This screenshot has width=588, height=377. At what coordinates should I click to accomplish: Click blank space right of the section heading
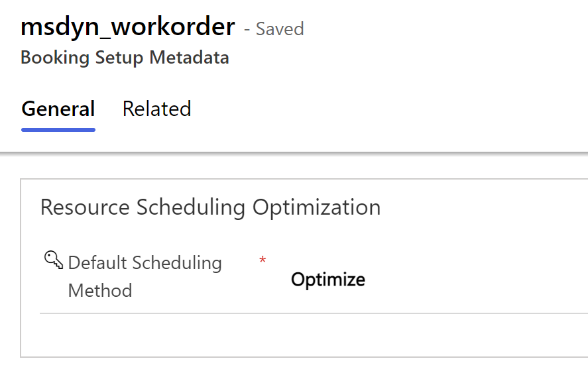[484, 207]
